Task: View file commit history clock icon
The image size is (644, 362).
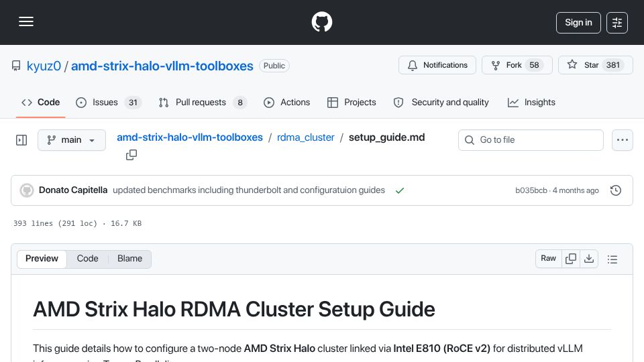Action: [616, 190]
